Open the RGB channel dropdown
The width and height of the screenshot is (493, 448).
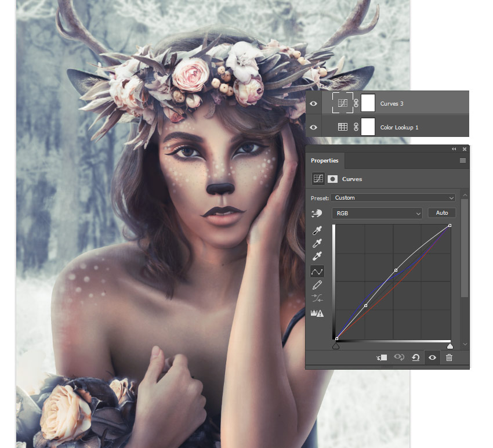[x=377, y=214]
